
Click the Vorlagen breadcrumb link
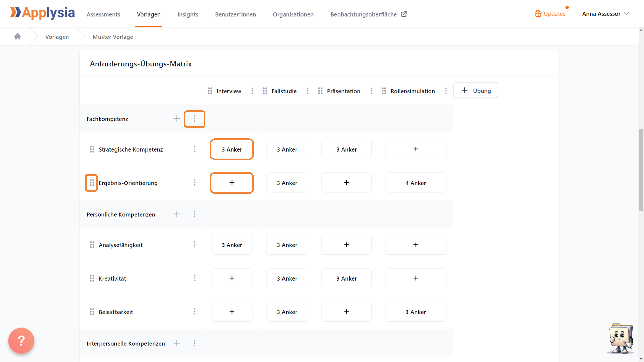pos(57,37)
